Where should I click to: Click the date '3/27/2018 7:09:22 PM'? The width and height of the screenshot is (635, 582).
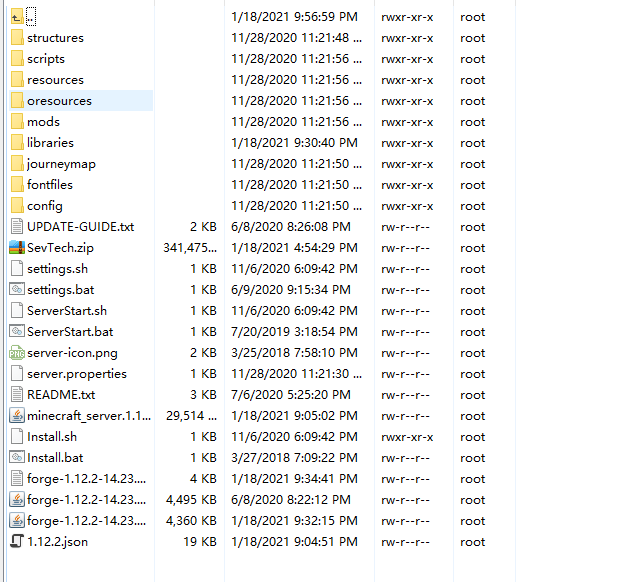294,458
